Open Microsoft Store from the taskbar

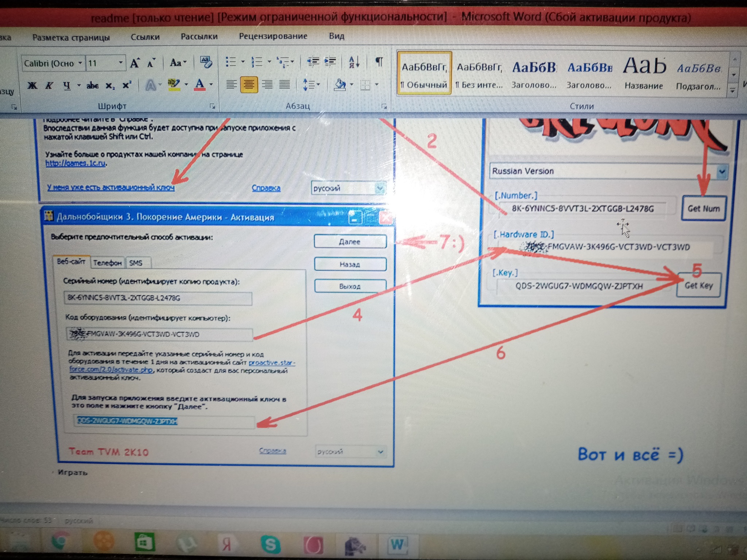tap(144, 543)
